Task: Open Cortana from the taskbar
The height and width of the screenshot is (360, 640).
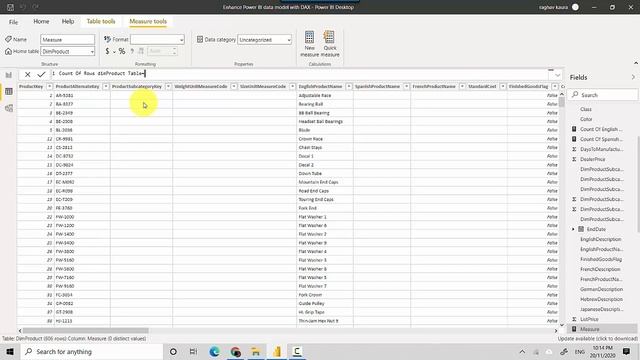Action: point(173,351)
